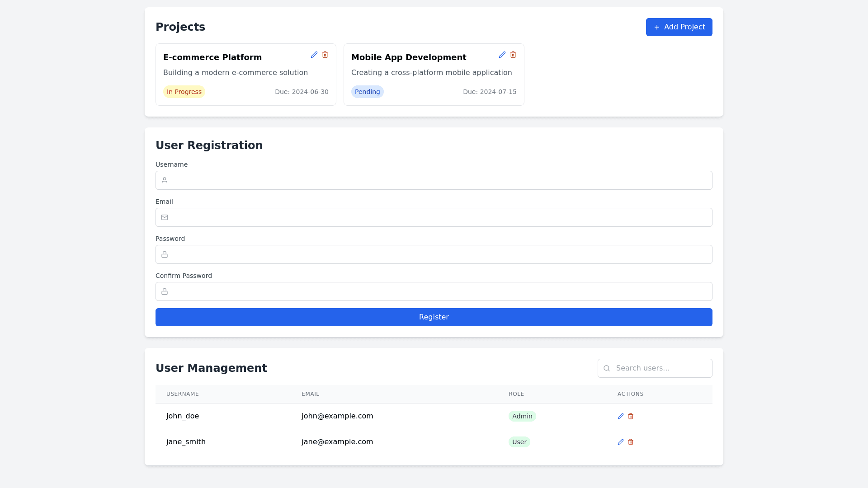Edit the E-commerce Platform project

pyautogui.click(x=314, y=55)
